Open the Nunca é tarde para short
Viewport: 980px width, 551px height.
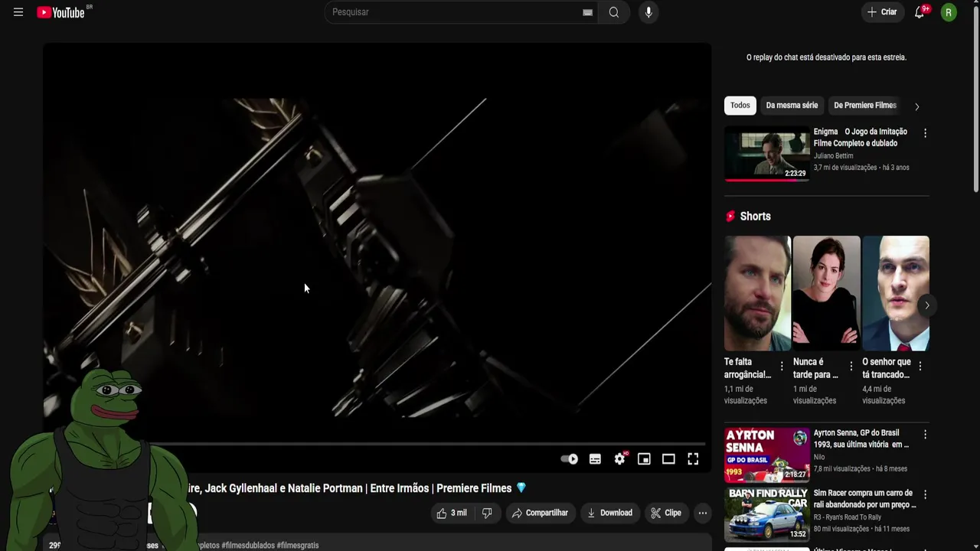827,293
